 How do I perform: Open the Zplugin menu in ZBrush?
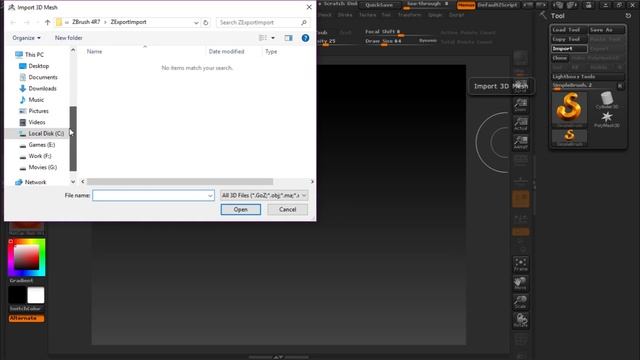[435, 15]
